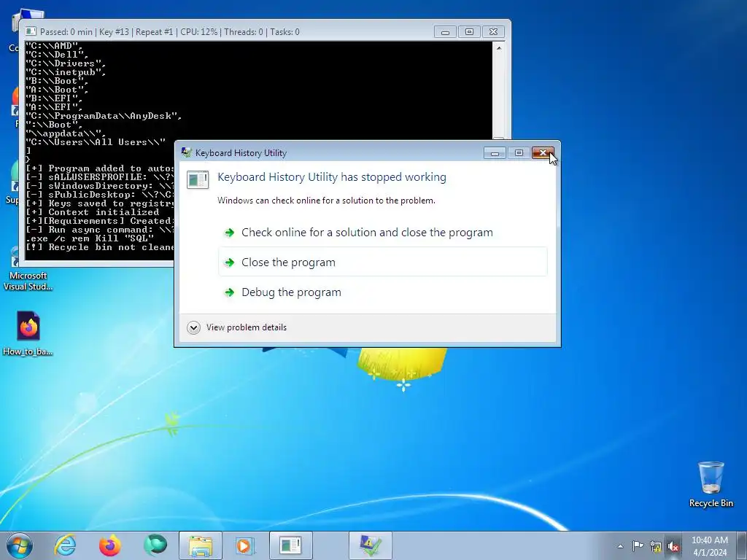Open Windows Media Player taskbar icon
Viewport: 747px width, 560px height.
point(245,545)
